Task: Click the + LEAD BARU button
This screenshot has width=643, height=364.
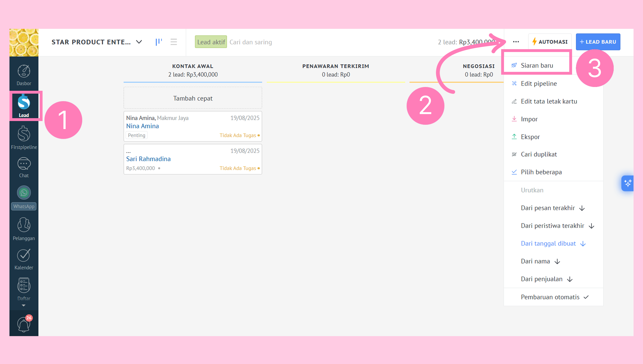Action: [598, 42]
